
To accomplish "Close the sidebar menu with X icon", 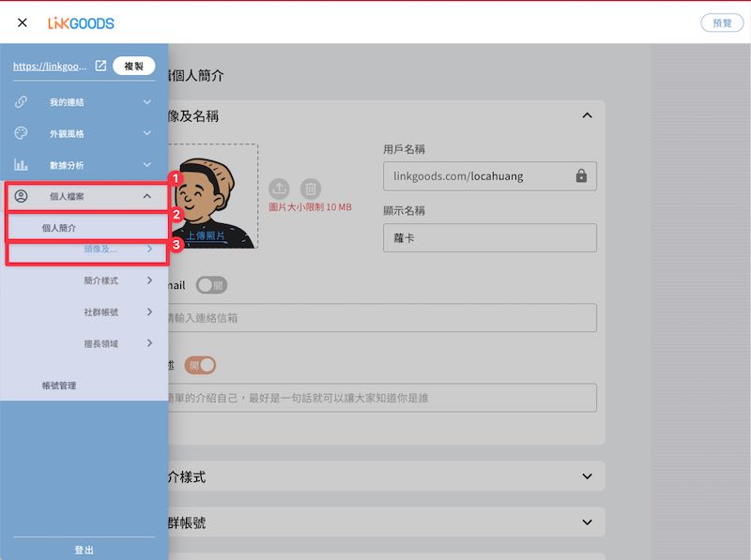I will tap(22, 23).
